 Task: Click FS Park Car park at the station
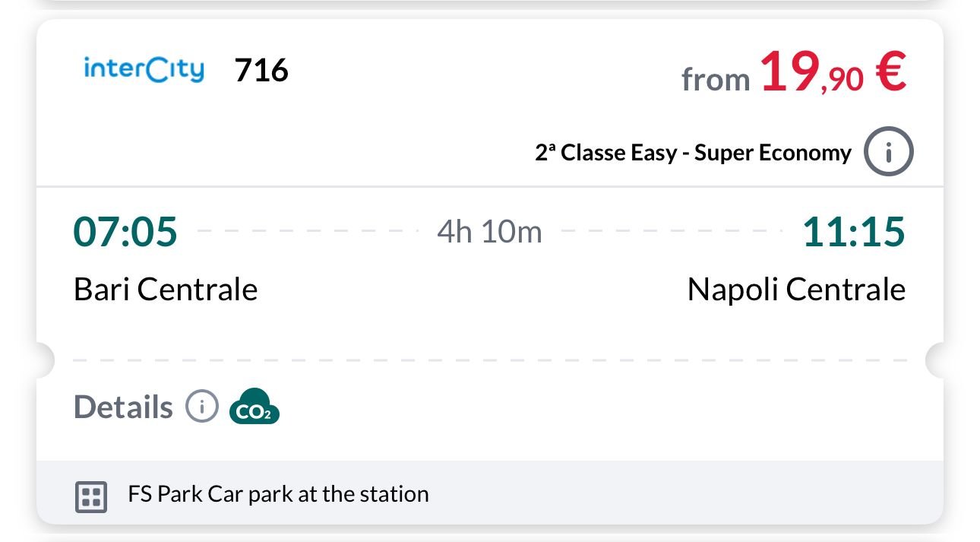[x=278, y=494]
